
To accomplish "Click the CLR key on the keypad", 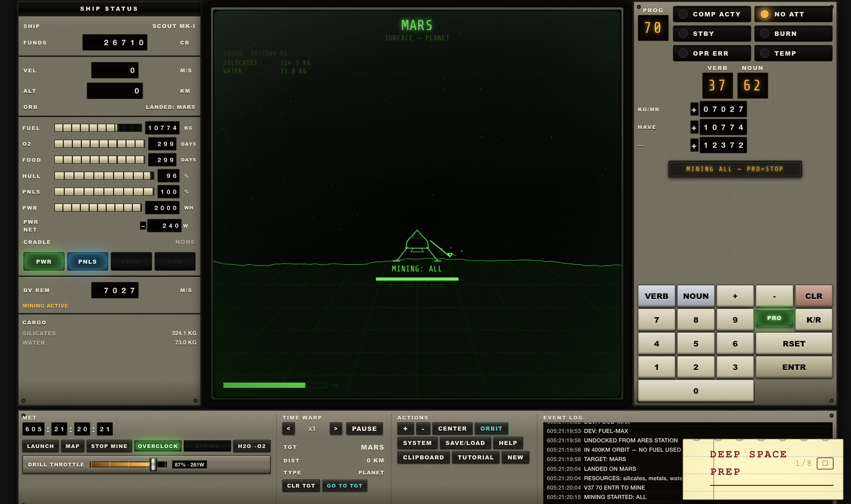I will pyautogui.click(x=813, y=296).
